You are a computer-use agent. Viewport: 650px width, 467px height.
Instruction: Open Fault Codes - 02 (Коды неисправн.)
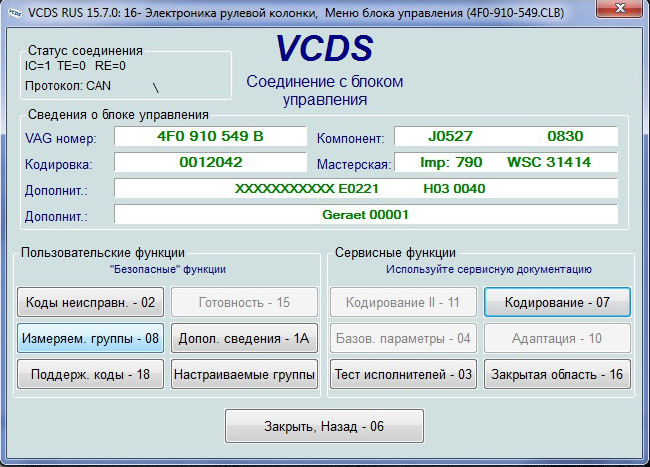point(90,302)
